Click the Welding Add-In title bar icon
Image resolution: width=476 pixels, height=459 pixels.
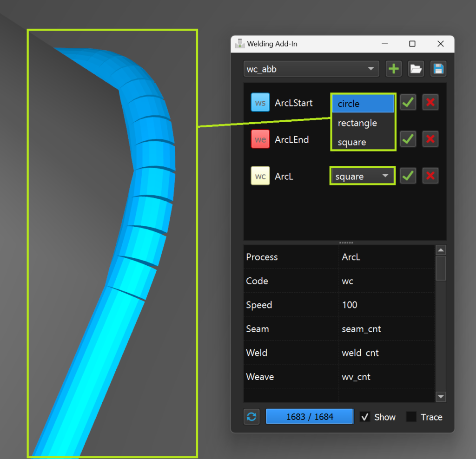click(x=239, y=43)
